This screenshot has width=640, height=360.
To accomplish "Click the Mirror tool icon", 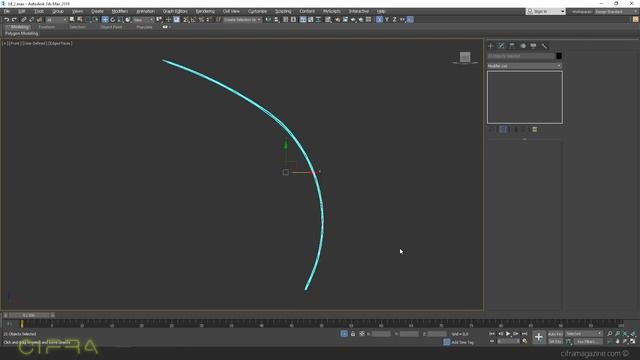I will coord(268,20).
